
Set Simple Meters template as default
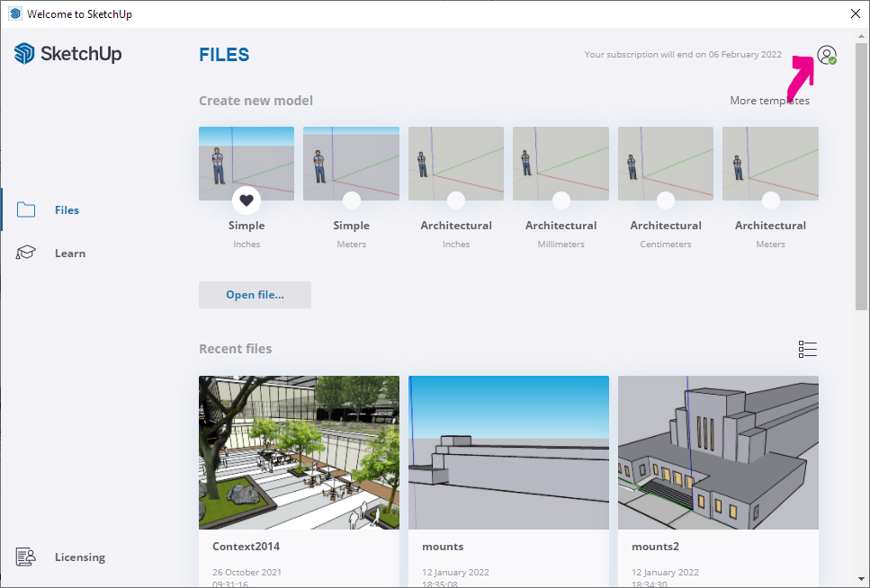click(352, 200)
